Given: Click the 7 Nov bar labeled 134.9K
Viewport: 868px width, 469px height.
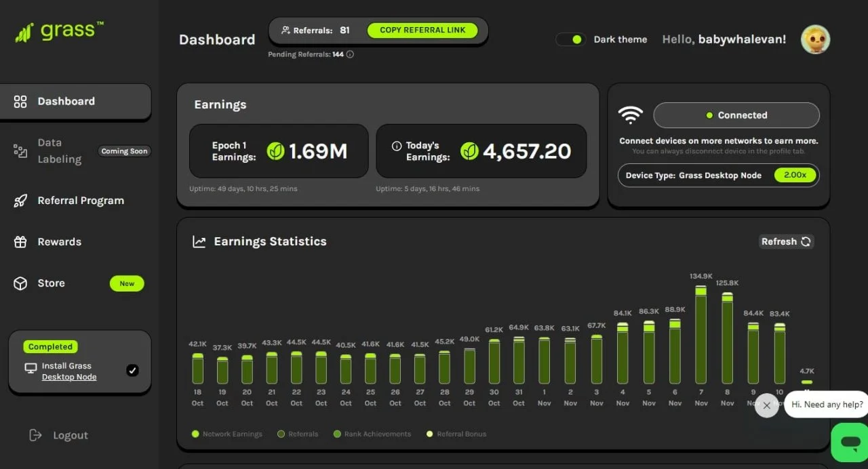Looking at the screenshot, I should 701,335.
